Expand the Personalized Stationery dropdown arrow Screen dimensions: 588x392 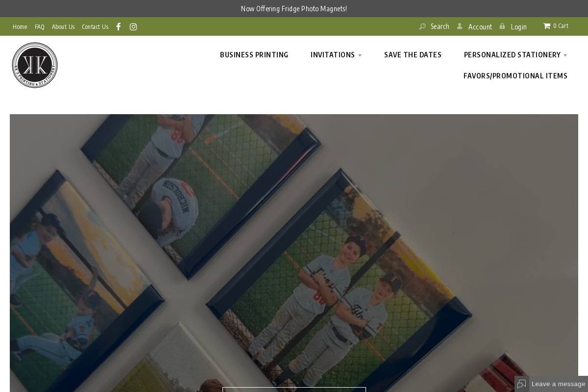(565, 55)
